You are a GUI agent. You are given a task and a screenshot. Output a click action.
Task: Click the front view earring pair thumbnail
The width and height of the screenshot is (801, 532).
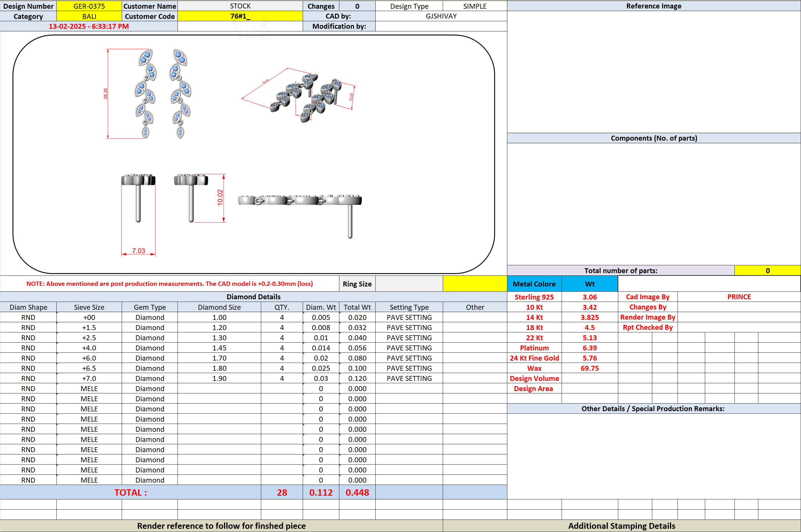tap(163, 93)
